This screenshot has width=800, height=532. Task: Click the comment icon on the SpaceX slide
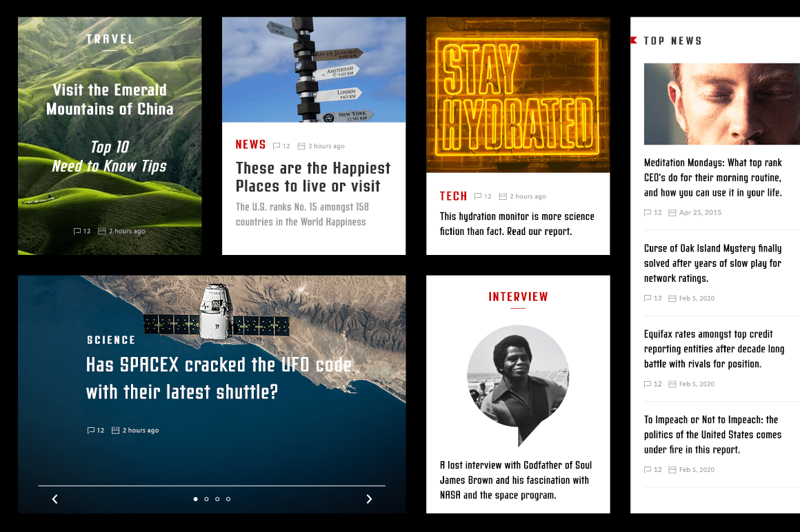click(91, 430)
